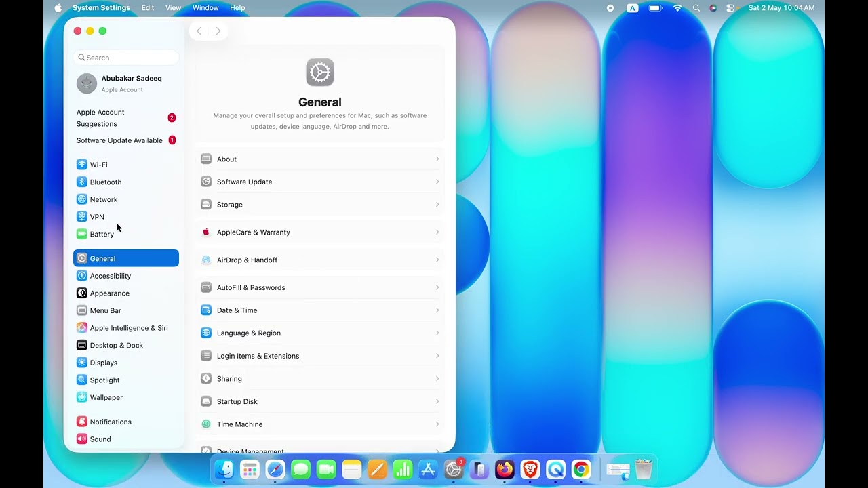Go back with the navigation arrow

click(199, 30)
